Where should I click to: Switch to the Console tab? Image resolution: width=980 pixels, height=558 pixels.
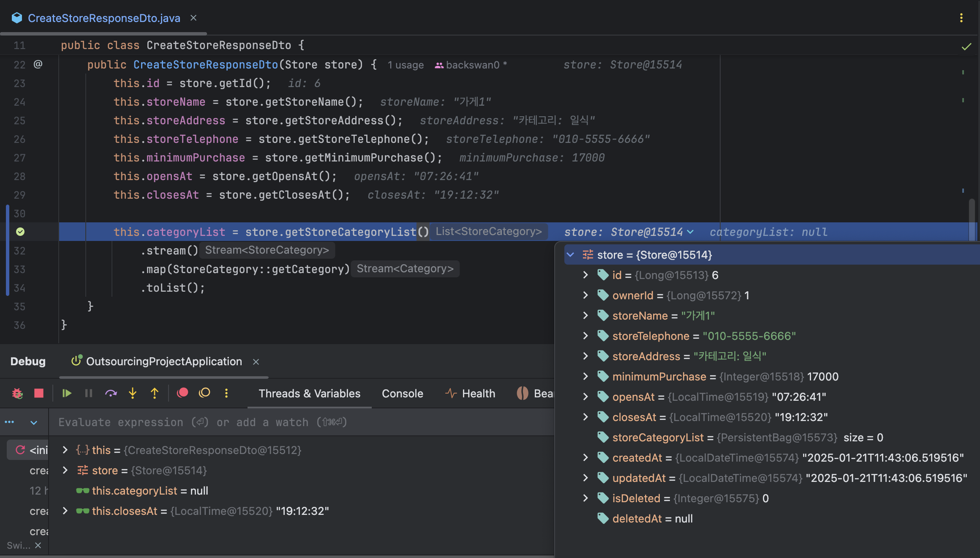coord(402,394)
